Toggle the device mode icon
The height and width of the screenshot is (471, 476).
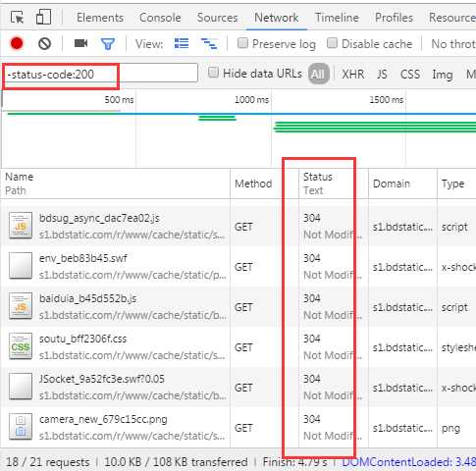43,17
